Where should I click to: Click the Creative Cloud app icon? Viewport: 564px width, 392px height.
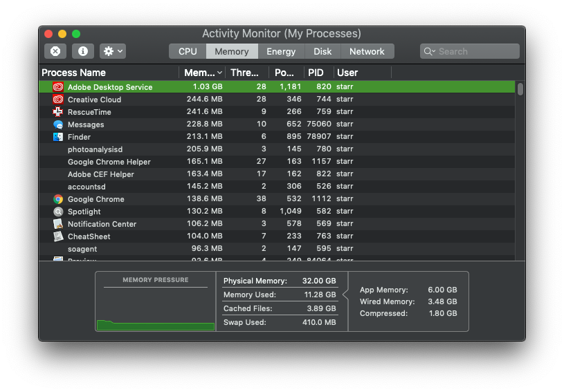click(58, 99)
